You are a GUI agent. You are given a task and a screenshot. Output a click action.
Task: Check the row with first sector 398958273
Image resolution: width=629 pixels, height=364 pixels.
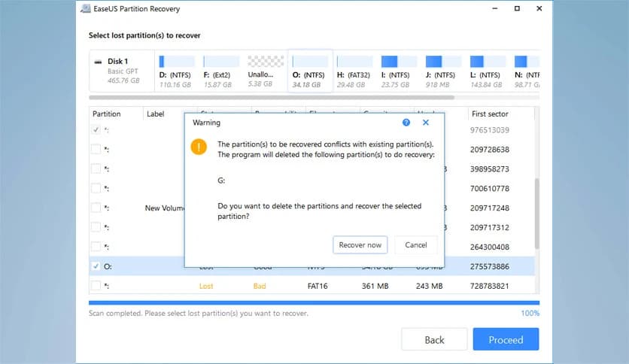point(96,168)
